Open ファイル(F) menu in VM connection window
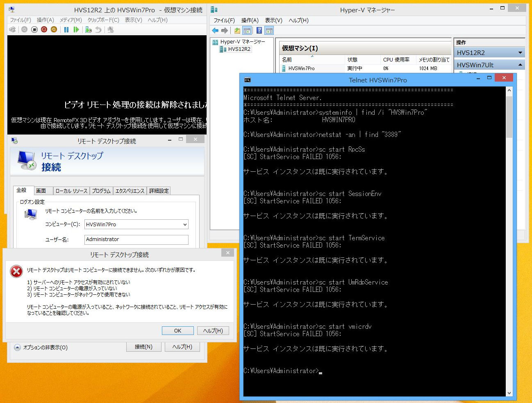Viewport: 532px width, 403px height. 20,20
